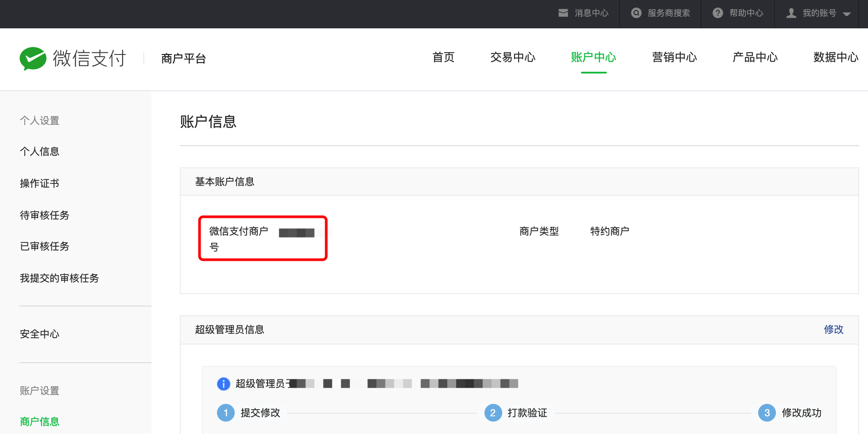View 已审核任务 in the sidebar
The height and width of the screenshot is (434, 868).
click(45, 246)
